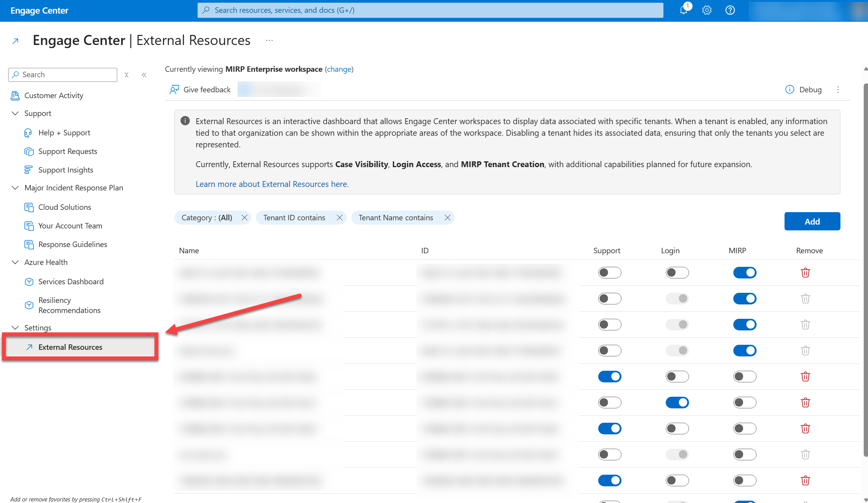Open portal settings gear icon

pyautogui.click(x=707, y=10)
